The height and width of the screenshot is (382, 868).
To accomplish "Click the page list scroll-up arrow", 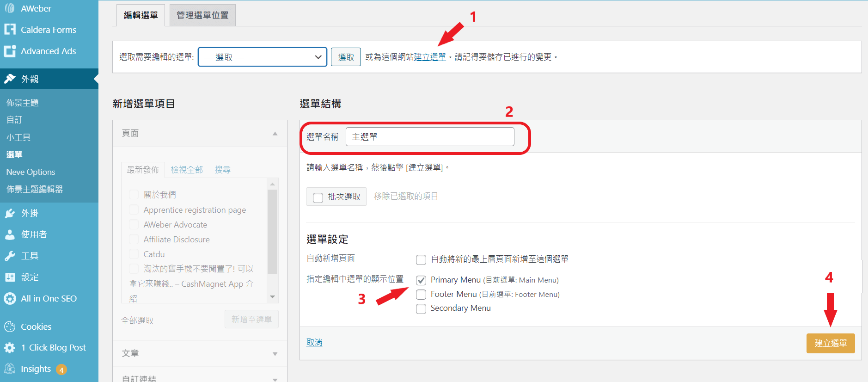I will point(272,184).
